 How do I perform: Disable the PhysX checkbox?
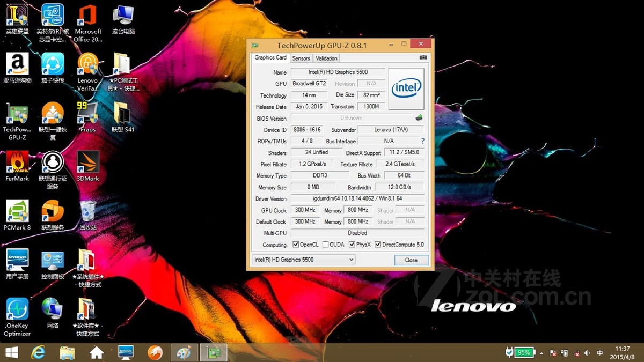pyautogui.click(x=353, y=245)
